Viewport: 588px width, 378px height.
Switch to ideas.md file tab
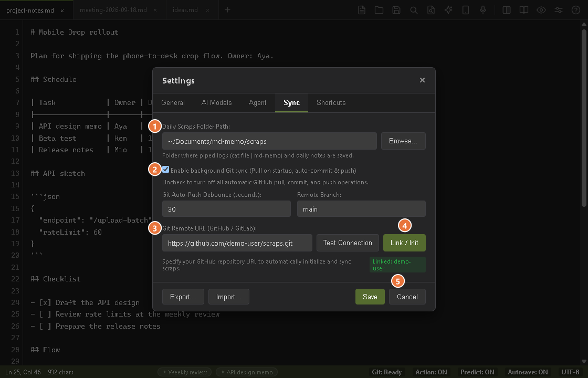click(x=185, y=10)
